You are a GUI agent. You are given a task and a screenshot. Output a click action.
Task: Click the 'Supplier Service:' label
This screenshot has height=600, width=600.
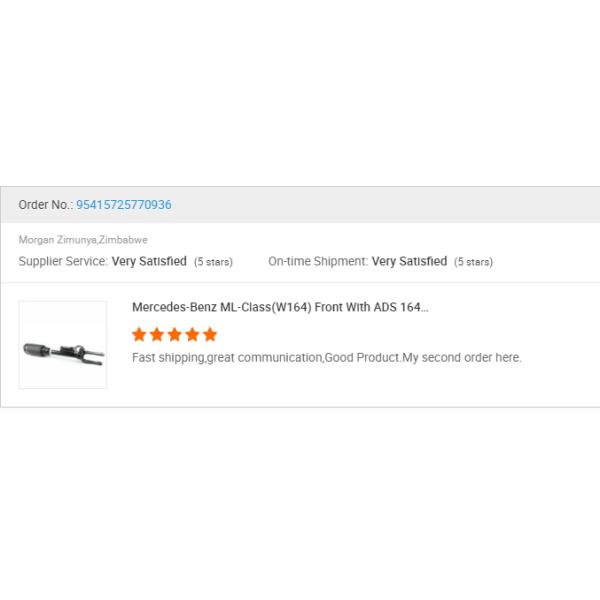(x=63, y=262)
